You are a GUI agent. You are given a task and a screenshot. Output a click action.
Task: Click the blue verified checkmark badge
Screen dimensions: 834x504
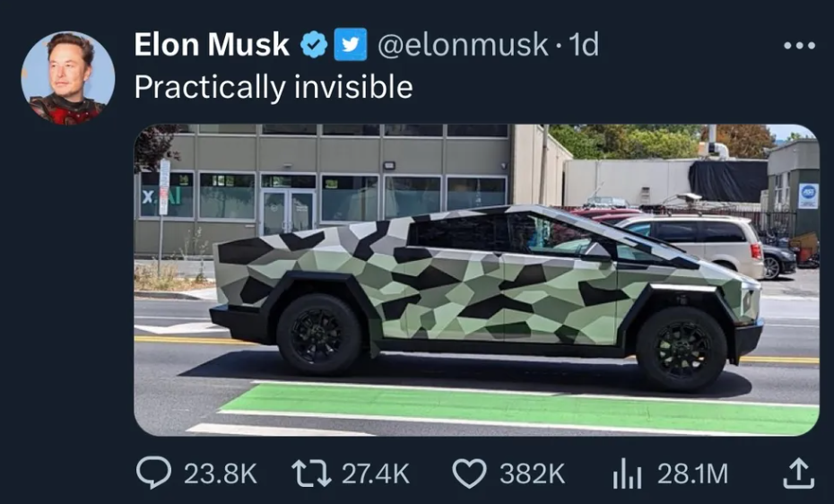pos(314,44)
